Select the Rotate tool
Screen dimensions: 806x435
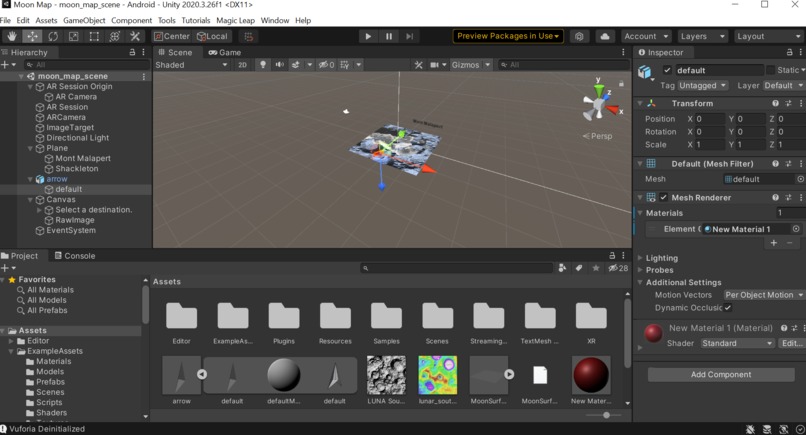52,36
